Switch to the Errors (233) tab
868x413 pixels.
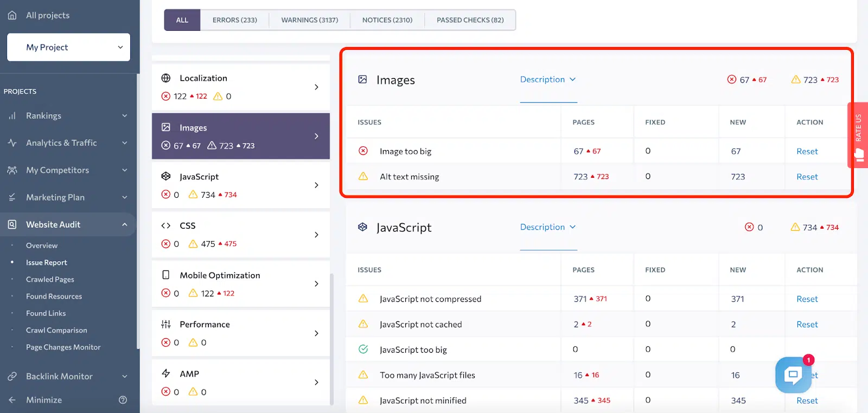coord(234,20)
